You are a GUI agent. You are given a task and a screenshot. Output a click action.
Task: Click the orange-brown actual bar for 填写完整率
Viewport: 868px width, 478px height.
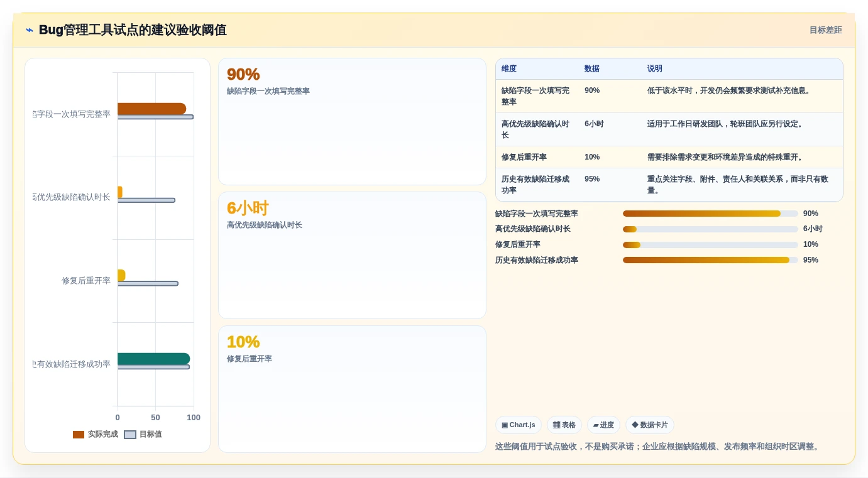[151, 109]
